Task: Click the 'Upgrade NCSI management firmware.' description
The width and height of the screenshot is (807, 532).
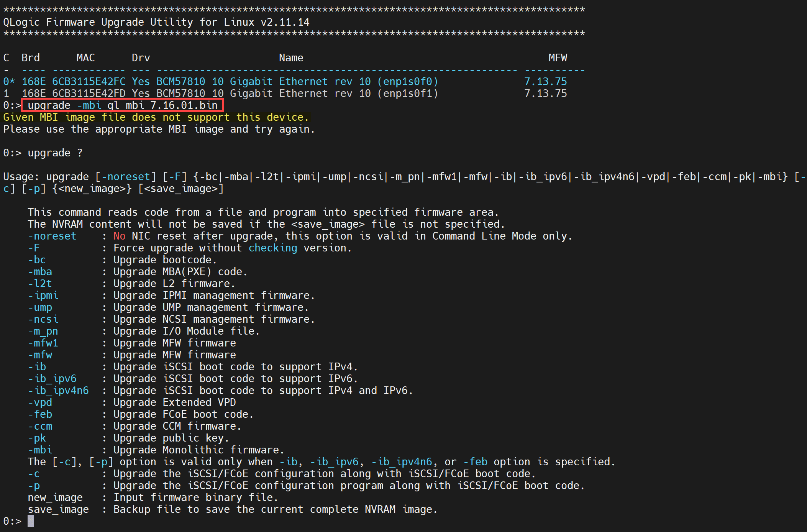Action: [x=214, y=319]
